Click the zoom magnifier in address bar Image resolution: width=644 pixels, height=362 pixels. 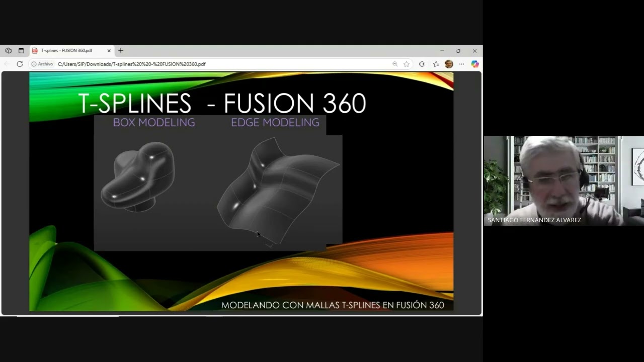395,64
